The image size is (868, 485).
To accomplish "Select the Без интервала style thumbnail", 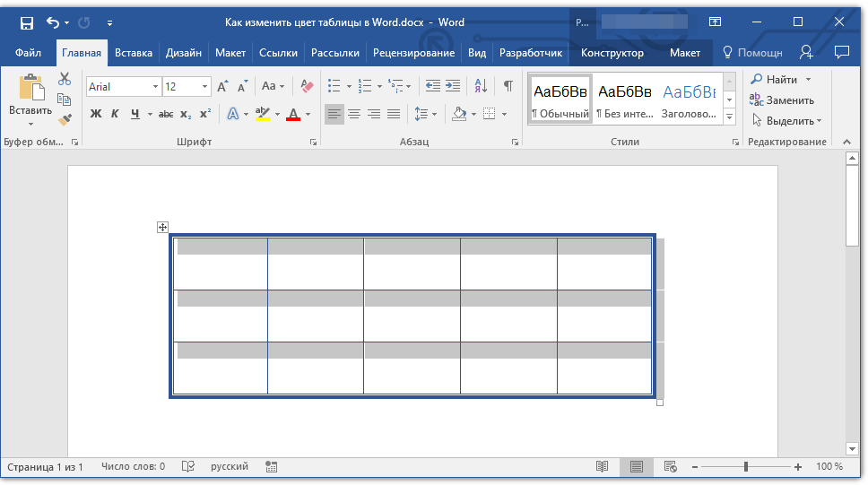I will click(625, 100).
